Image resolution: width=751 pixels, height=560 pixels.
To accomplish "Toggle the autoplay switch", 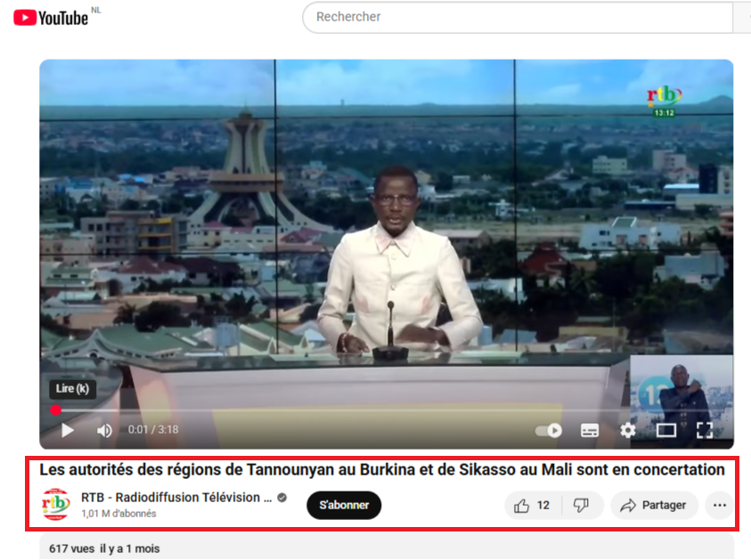I will pyautogui.click(x=548, y=431).
